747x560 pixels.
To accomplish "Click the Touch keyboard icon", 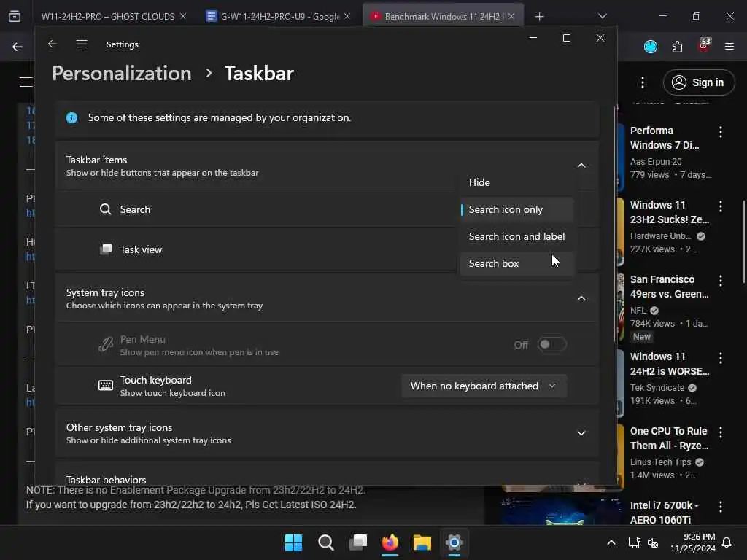I will pos(106,386).
